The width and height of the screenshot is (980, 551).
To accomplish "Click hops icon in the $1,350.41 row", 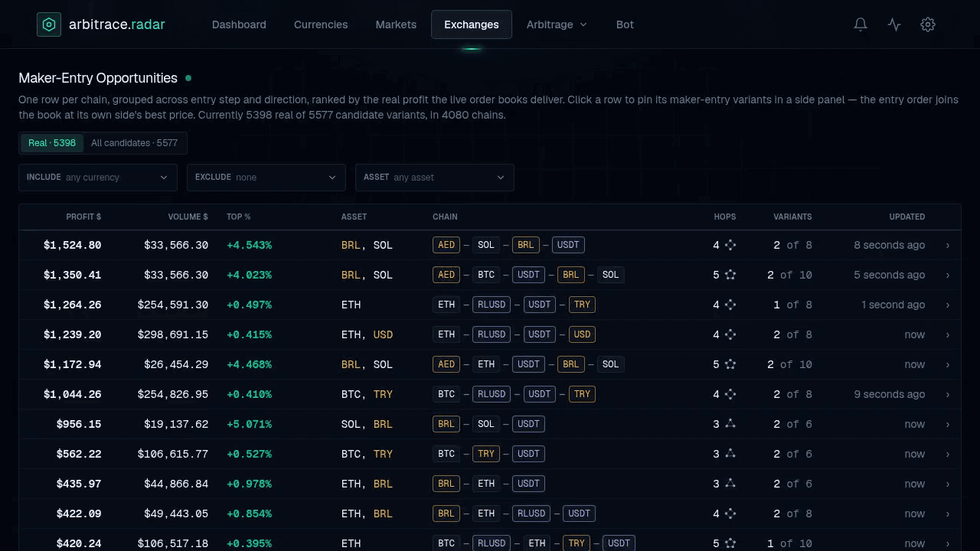I will pos(730,275).
